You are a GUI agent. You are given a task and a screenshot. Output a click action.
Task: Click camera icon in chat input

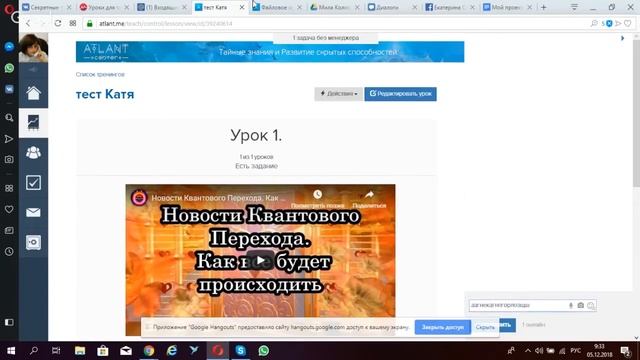580,305
